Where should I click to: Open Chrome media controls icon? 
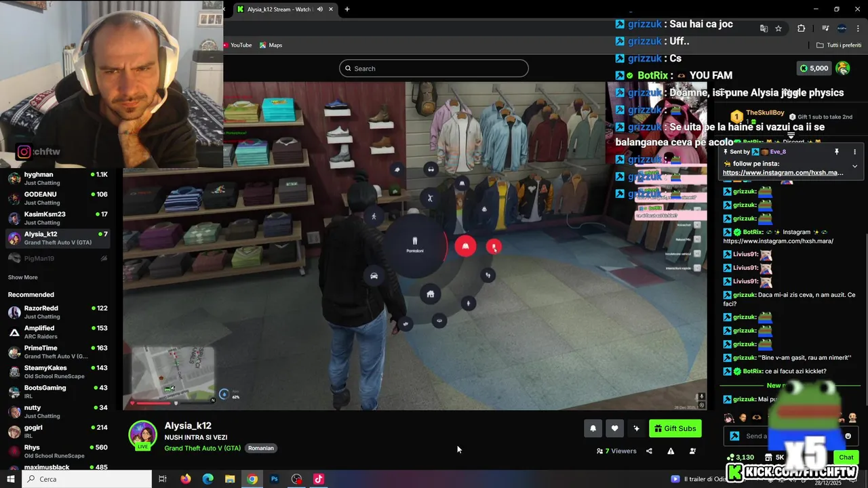coord(825,28)
